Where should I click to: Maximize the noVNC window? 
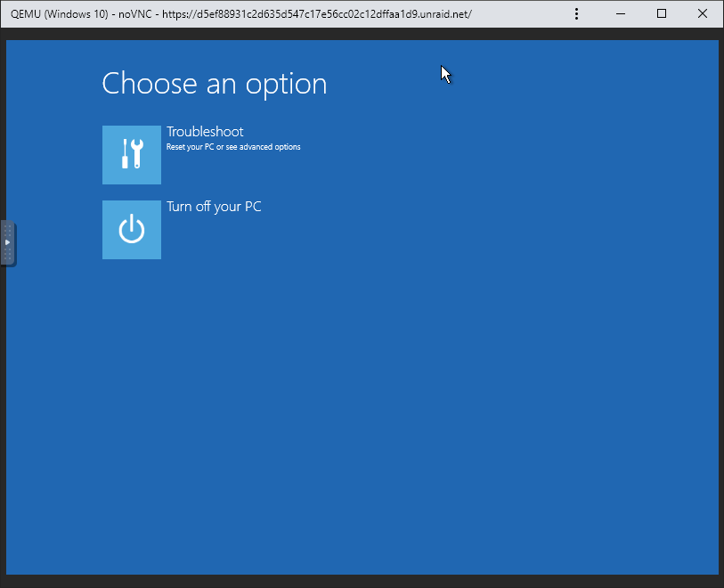click(661, 14)
